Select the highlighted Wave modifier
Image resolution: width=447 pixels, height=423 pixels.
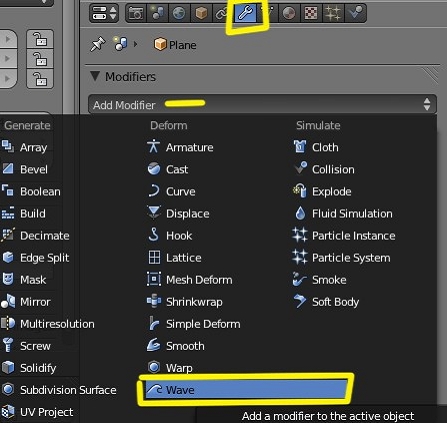[246, 389]
